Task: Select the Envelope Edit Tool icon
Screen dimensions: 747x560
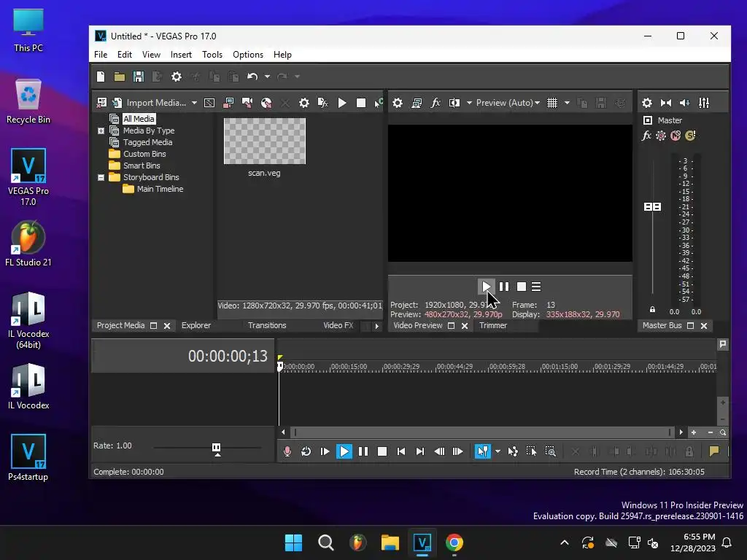Action: [x=513, y=451]
